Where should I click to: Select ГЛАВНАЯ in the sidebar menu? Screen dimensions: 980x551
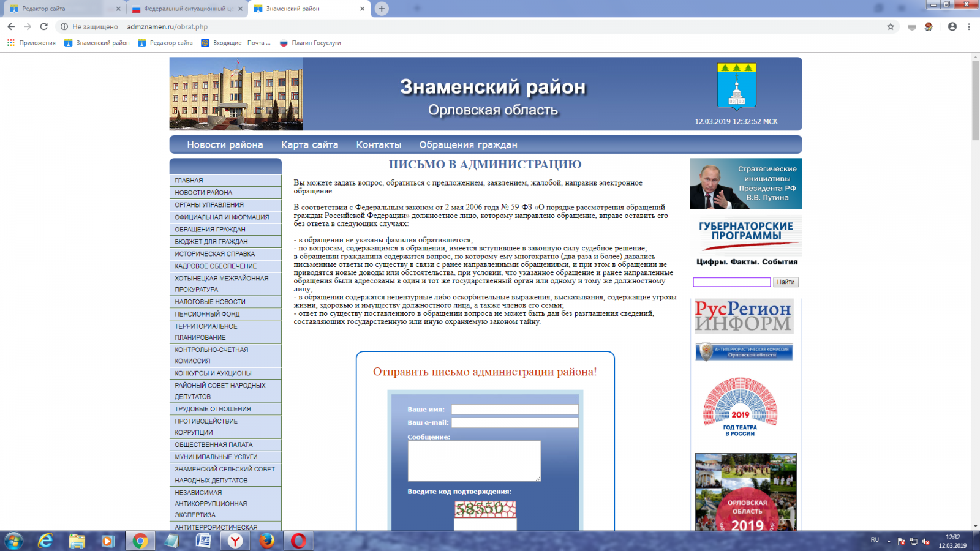(225, 181)
